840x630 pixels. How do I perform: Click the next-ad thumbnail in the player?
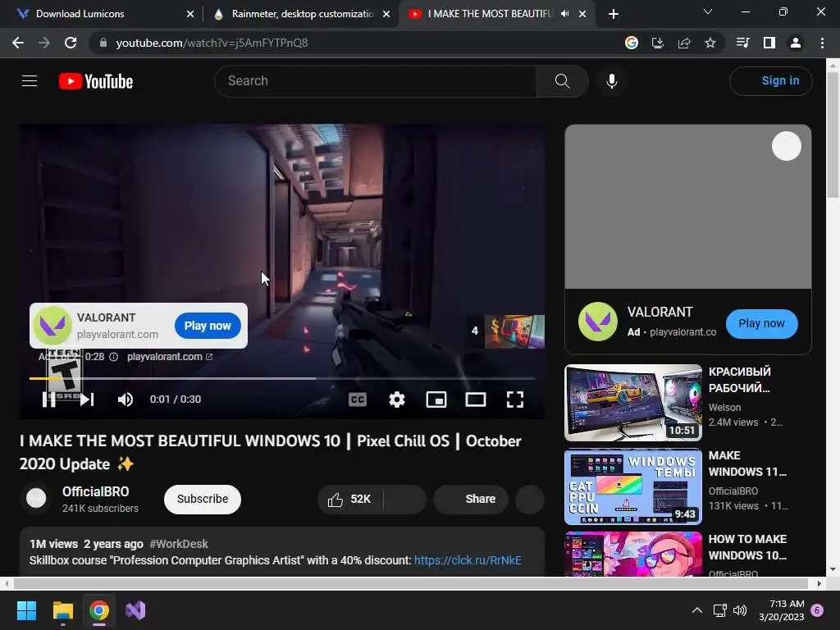[514, 331]
